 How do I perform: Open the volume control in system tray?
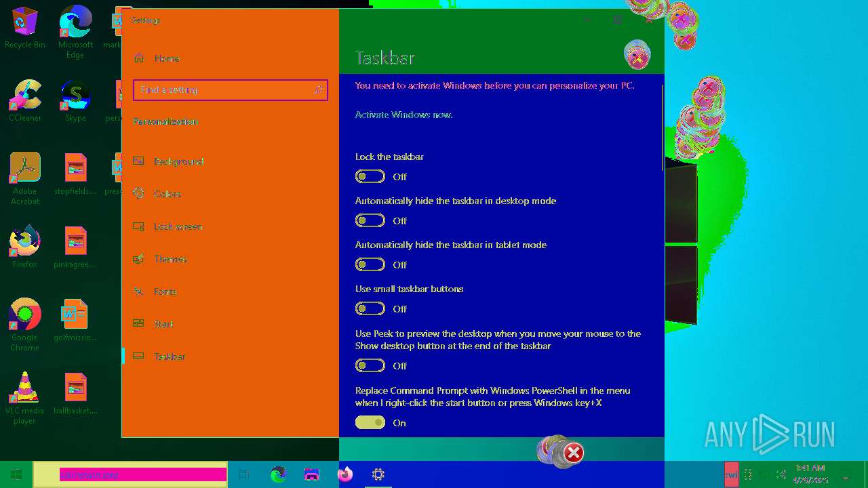pos(781,474)
